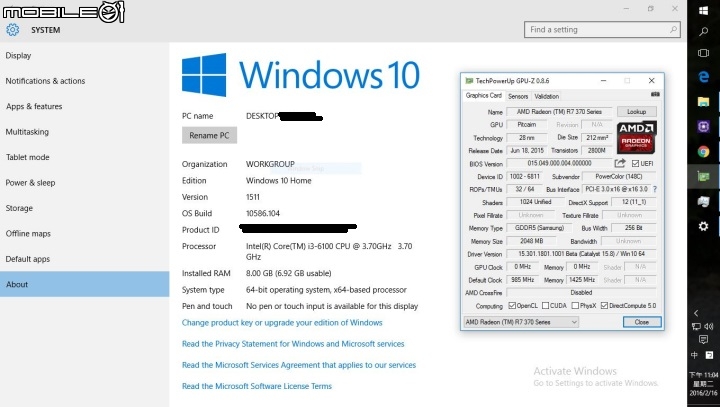Toggle the OpenCL checkbox in GPU-Z
720x407 pixels.
pos(512,305)
